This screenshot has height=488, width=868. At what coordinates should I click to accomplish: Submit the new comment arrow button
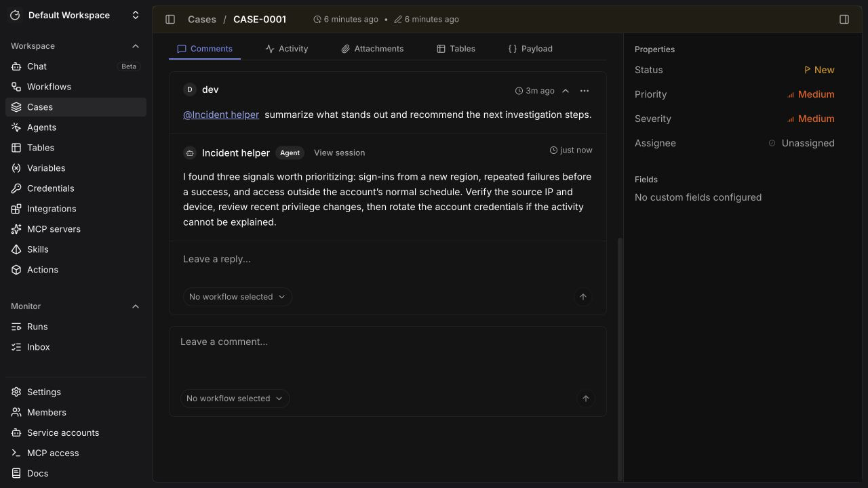pos(586,399)
